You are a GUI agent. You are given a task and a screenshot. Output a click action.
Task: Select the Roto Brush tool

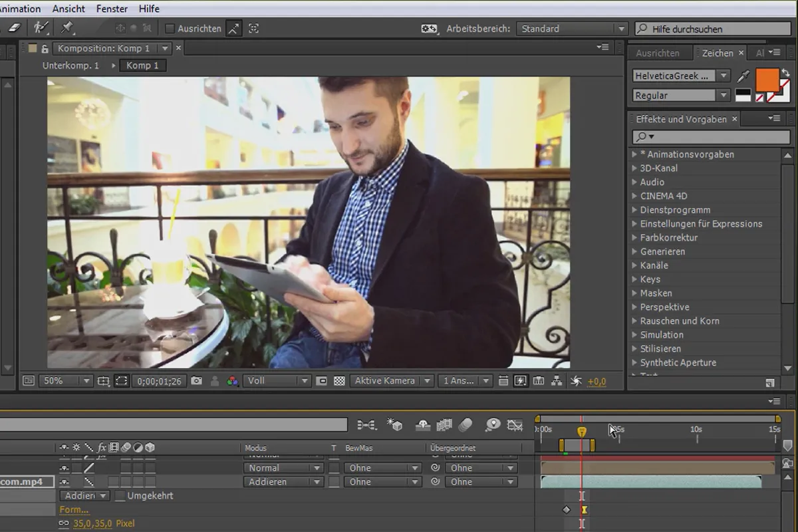41,28
